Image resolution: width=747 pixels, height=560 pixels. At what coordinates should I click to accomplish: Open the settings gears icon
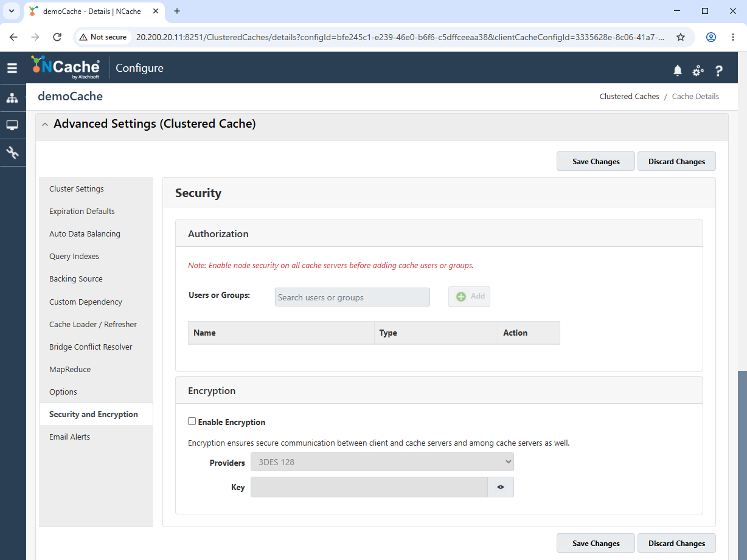tap(698, 71)
